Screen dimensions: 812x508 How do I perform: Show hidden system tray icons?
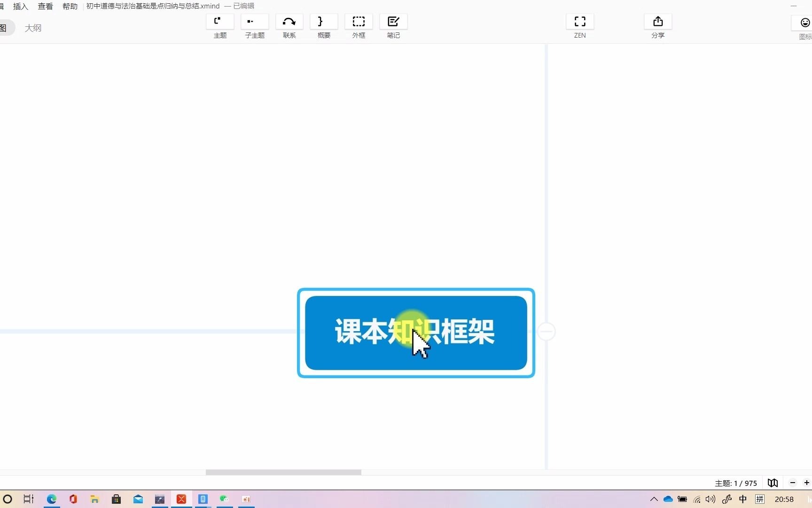654,499
